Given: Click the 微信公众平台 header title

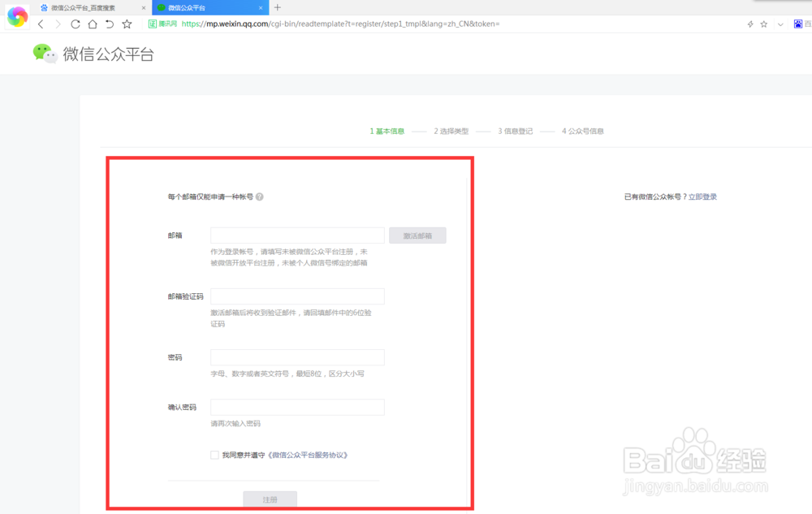Looking at the screenshot, I should click(x=109, y=54).
